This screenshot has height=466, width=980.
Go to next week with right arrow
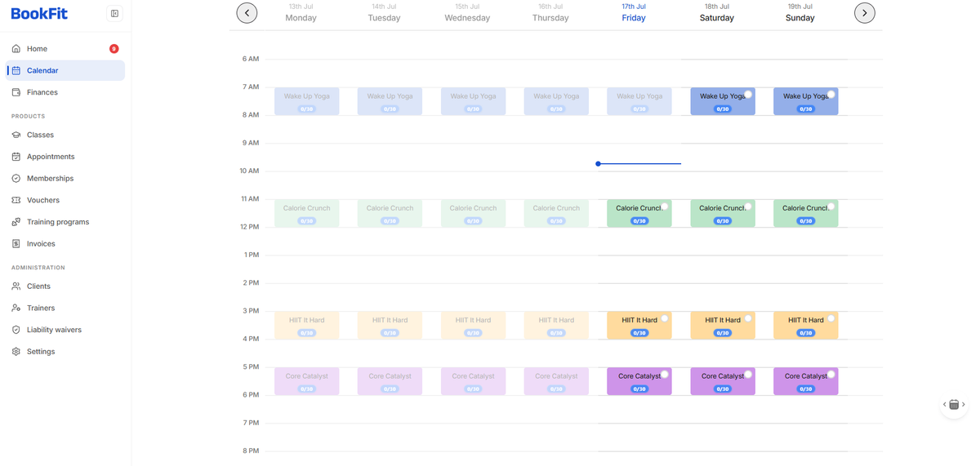865,13
